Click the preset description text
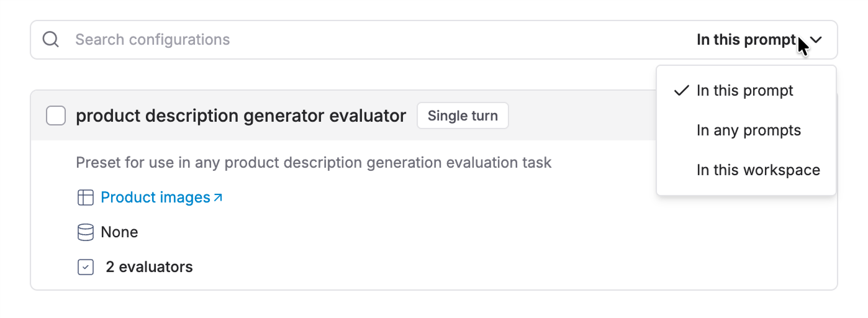868x318 pixels. point(314,163)
